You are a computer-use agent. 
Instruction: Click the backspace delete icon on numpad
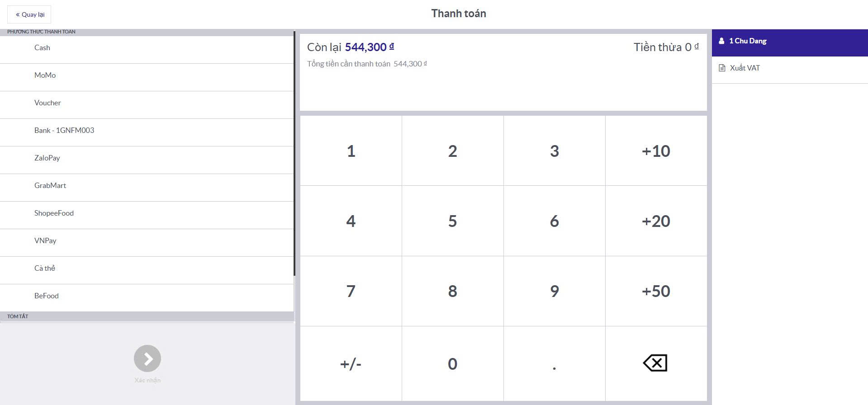(655, 363)
